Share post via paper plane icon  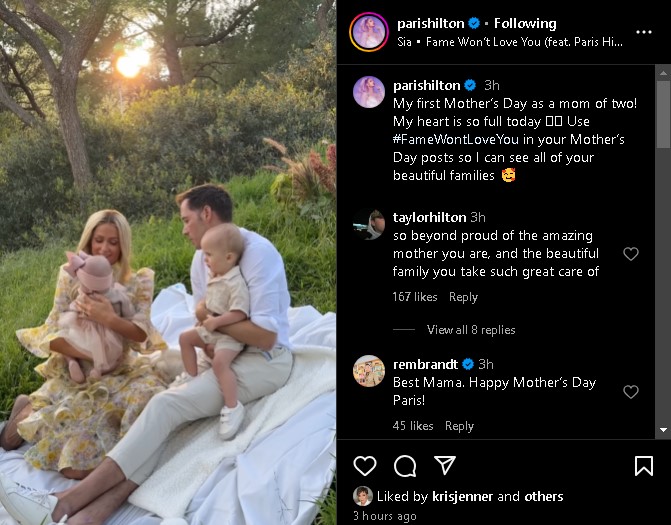pyautogui.click(x=445, y=466)
